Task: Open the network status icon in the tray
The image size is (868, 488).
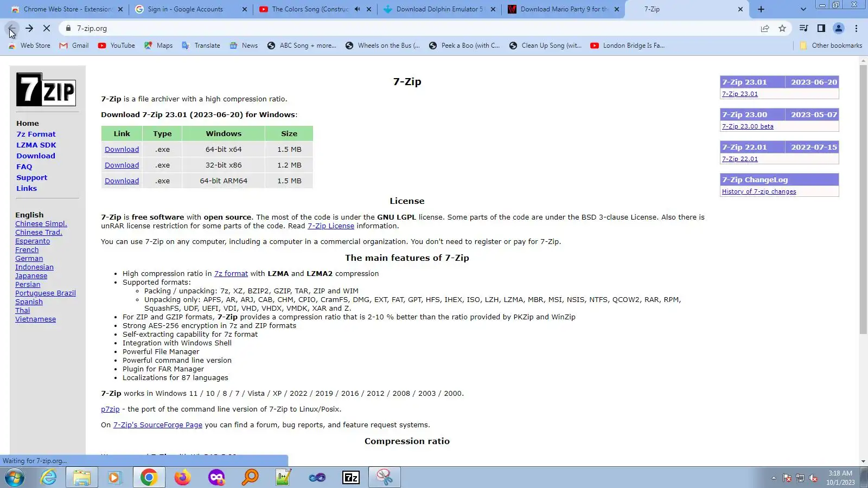Action: click(x=800, y=478)
